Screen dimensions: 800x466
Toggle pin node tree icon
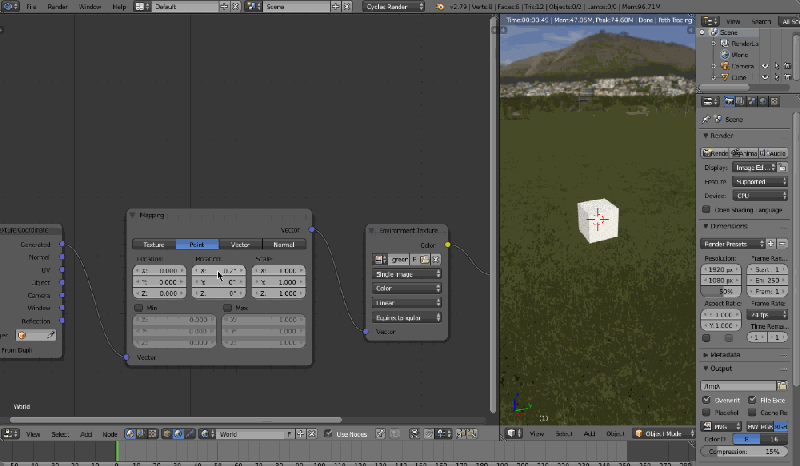(x=380, y=434)
